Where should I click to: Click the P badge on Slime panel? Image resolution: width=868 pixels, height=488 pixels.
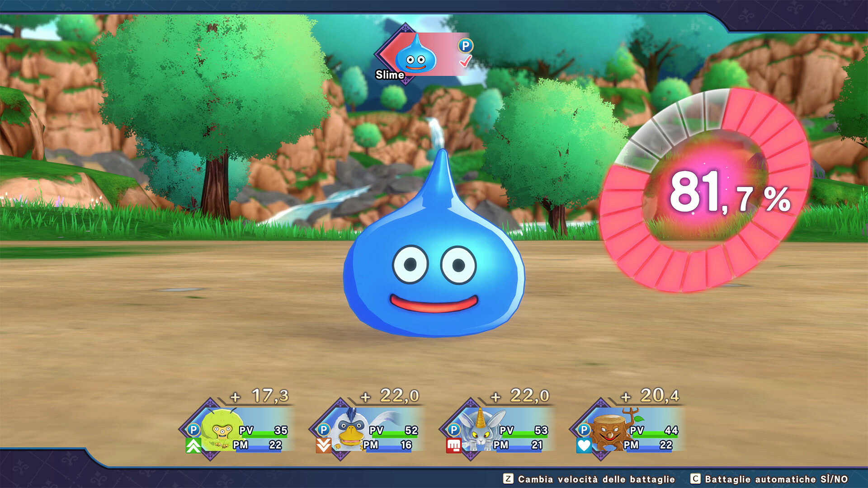click(x=465, y=45)
